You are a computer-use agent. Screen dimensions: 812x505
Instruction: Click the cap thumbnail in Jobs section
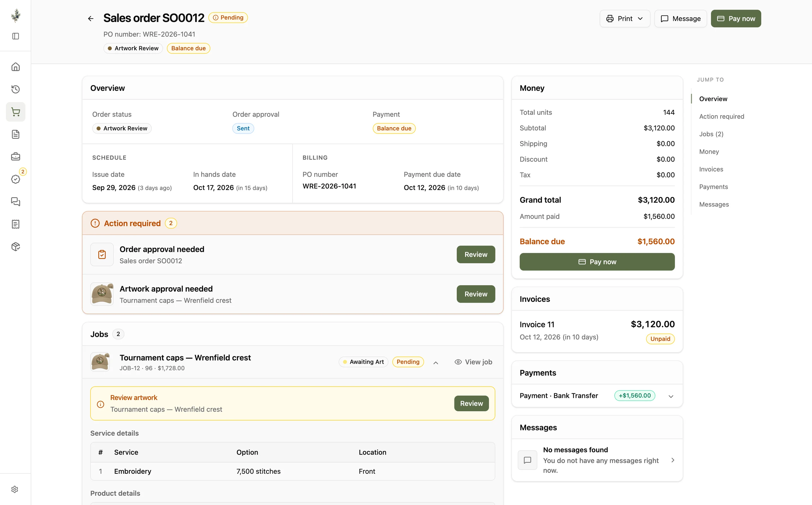pyautogui.click(x=100, y=362)
